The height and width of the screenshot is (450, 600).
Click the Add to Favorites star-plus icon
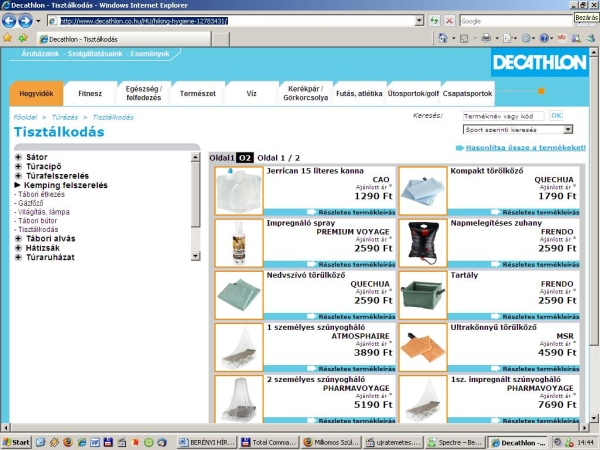[x=23, y=38]
